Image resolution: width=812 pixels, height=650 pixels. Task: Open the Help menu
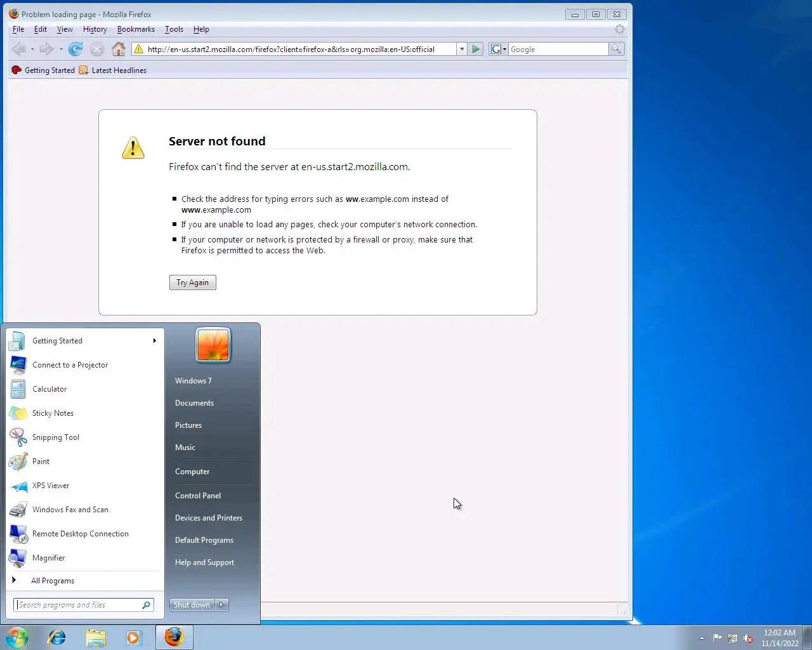(201, 29)
